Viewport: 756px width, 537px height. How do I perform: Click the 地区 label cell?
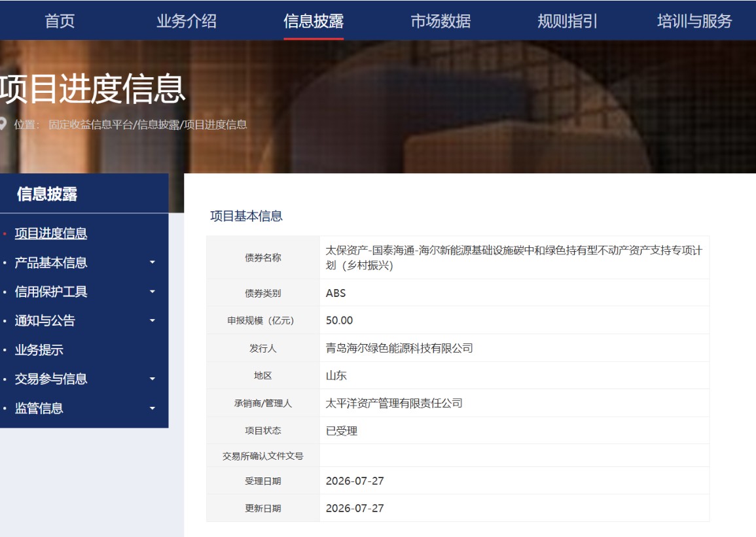(262, 375)
